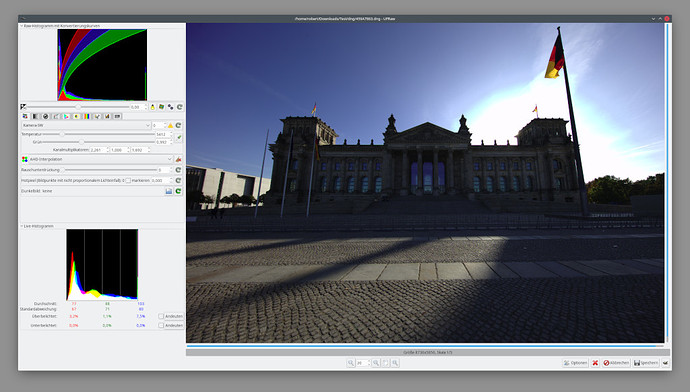Viewport: 690px width, 392px height.
Task: Click the restore highlight details lightbulb icon
Action: point(153,107)
